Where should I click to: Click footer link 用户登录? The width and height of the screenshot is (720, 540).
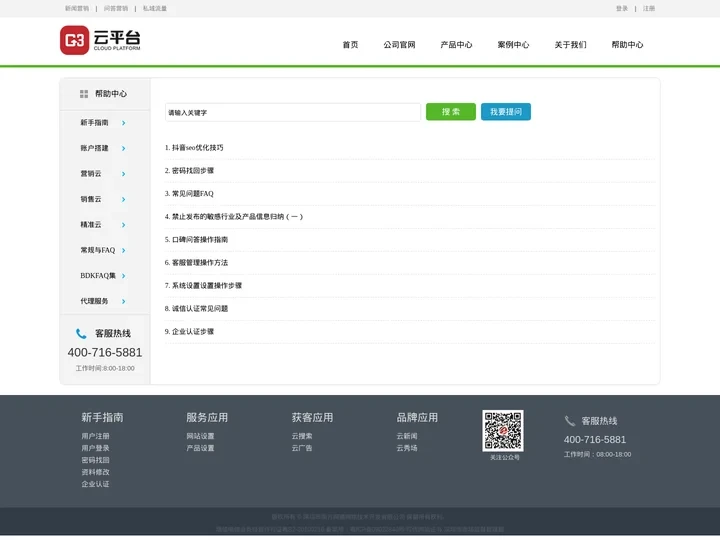coord(96,448)
